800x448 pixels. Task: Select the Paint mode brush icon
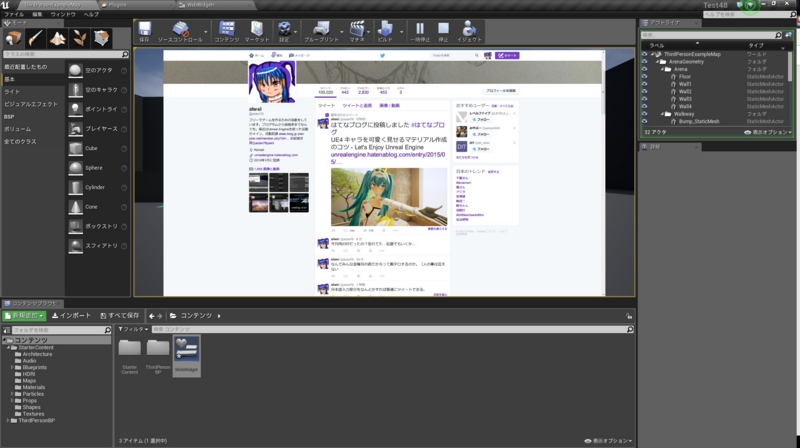click(35, 38)
